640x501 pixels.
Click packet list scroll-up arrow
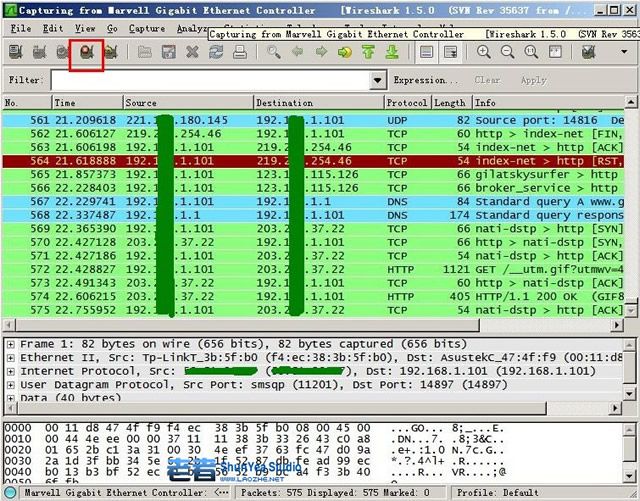point(631,102)
